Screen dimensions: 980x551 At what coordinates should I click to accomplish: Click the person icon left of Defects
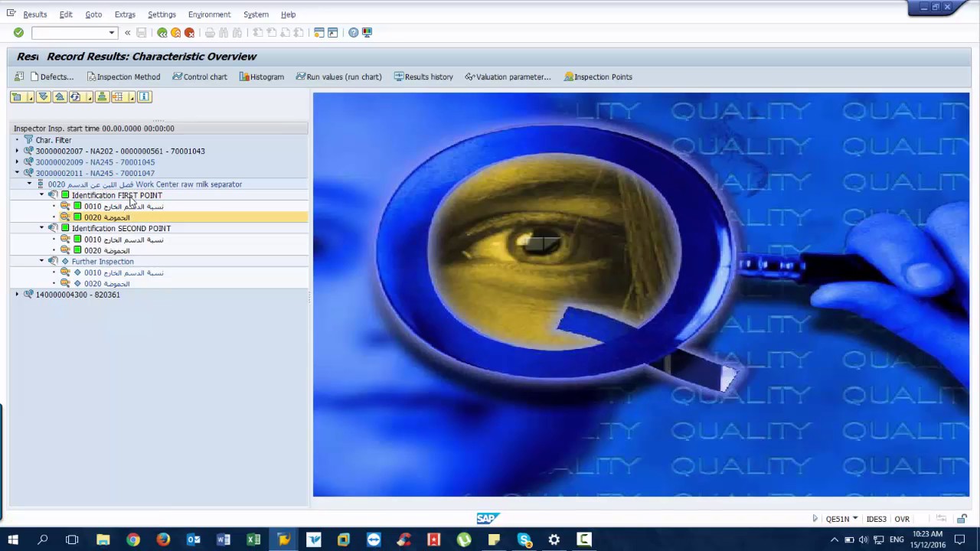(19, 77)
